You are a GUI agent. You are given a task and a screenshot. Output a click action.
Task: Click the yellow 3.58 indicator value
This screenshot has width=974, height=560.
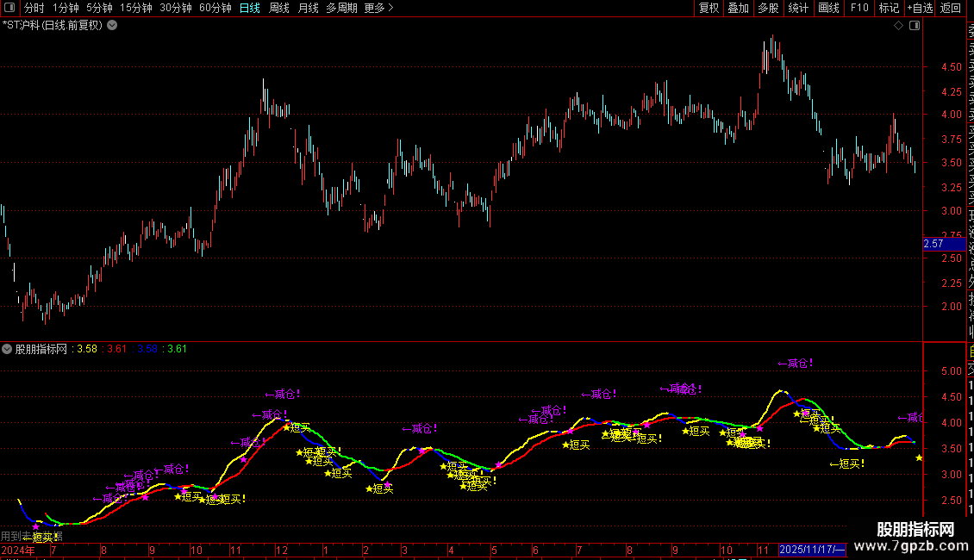87,349
